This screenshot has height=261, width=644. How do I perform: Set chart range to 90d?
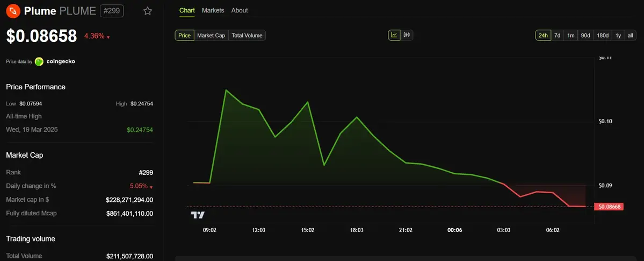tap(585, 36)
